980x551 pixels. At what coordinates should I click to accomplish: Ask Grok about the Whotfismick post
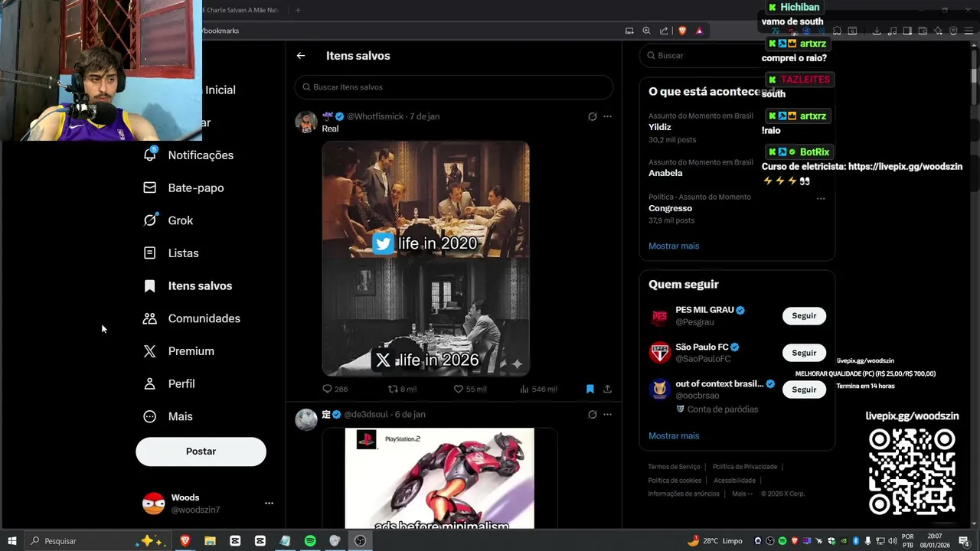pos(592,116)
